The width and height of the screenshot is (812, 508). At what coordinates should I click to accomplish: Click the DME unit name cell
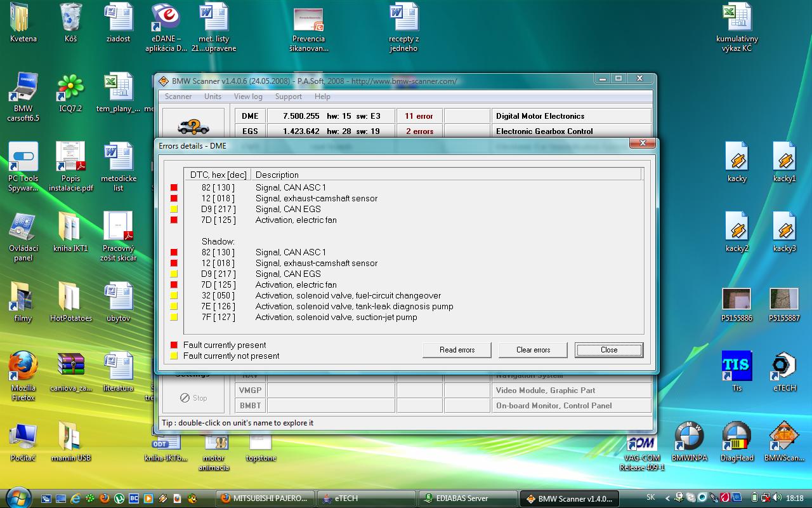[x=250, y=116]
